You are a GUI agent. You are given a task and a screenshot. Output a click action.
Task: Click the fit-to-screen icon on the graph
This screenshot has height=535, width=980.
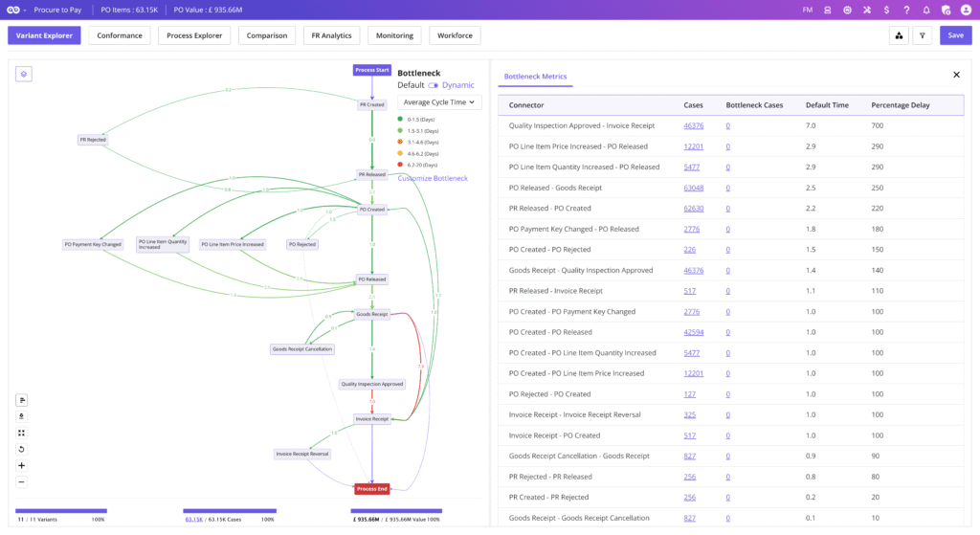22,433
